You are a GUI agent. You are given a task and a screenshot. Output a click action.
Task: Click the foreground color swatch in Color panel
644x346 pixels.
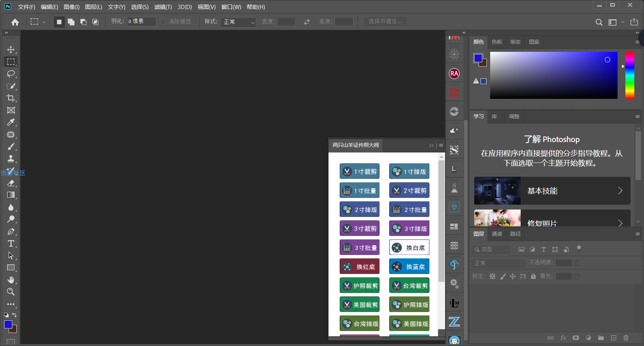(x=478, y=58)
